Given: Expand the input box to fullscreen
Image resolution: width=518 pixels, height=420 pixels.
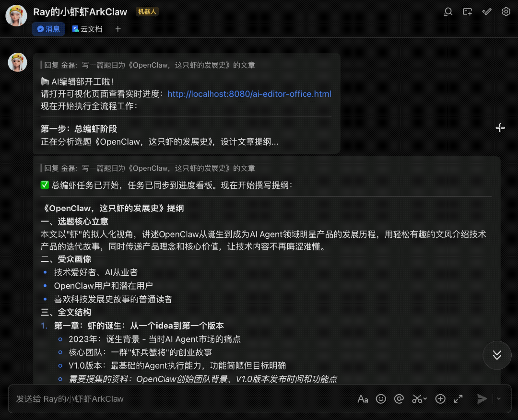Looking at the screenshot, I should coord(458,398).
